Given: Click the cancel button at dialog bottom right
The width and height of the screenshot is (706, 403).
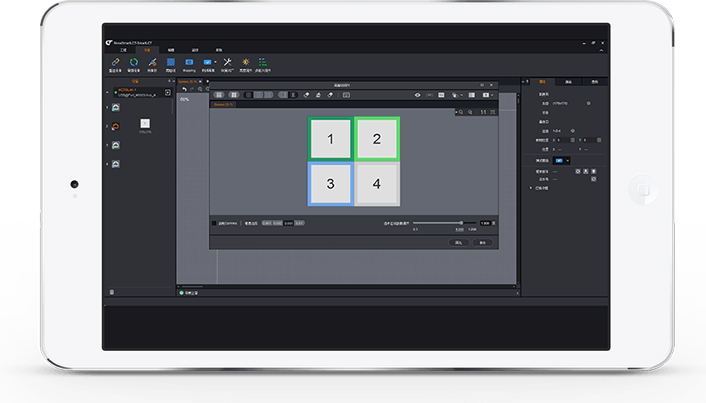Looking at the screenshot, I should pos(482,242).
